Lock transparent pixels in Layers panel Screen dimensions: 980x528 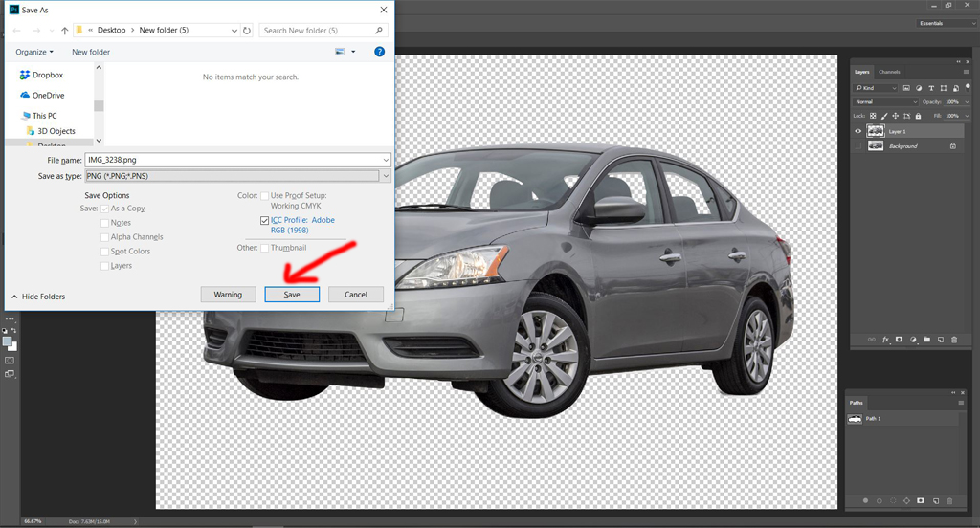point(873,116)
